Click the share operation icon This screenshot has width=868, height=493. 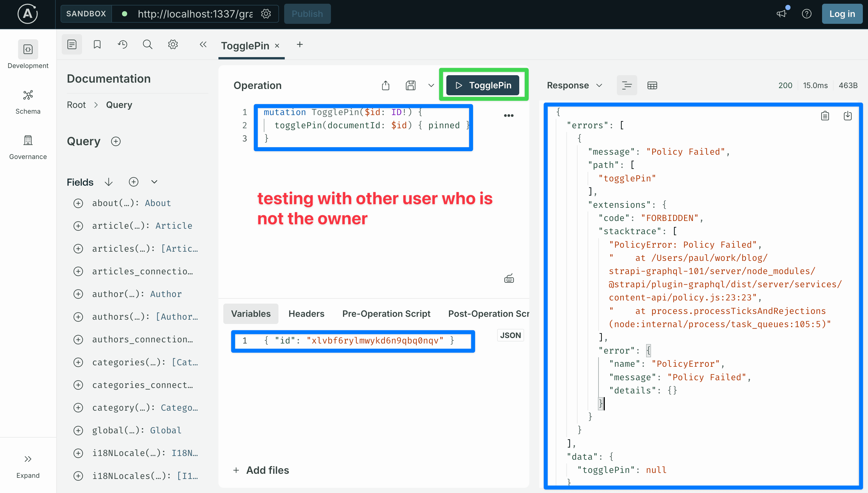(385, 85)
